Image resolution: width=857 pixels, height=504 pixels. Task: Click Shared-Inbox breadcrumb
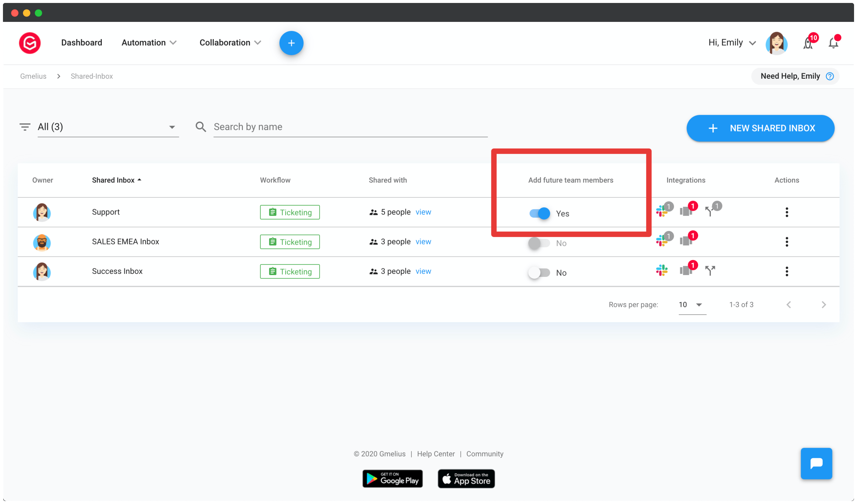[91, 76]
